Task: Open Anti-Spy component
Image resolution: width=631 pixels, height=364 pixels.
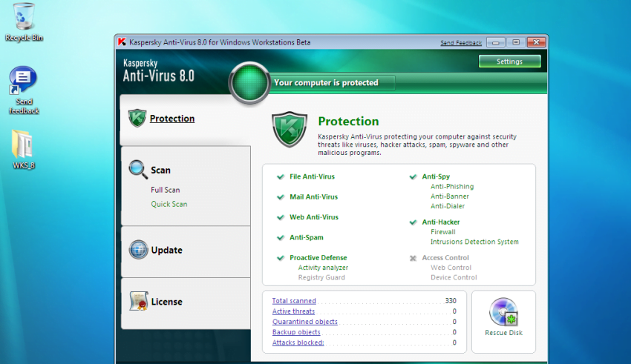Action: tap(436, 176)
